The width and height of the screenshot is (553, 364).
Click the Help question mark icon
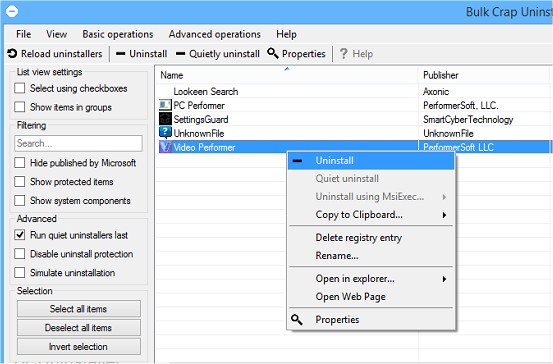click(x=343, y=54)
